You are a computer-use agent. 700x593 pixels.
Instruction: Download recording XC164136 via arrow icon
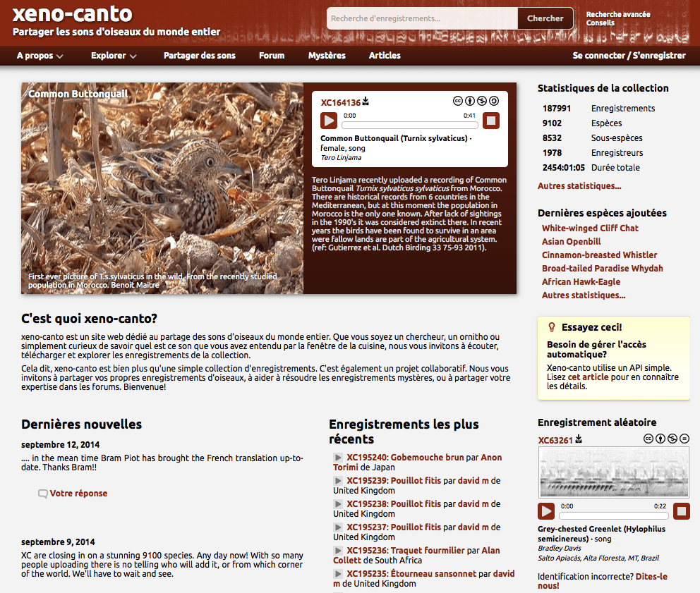366,102
